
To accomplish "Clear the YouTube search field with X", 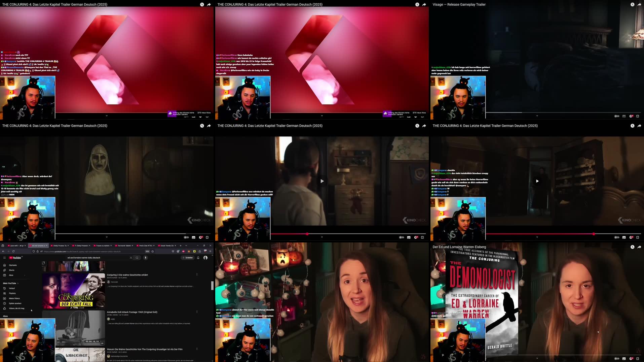I will coord(131,258).
